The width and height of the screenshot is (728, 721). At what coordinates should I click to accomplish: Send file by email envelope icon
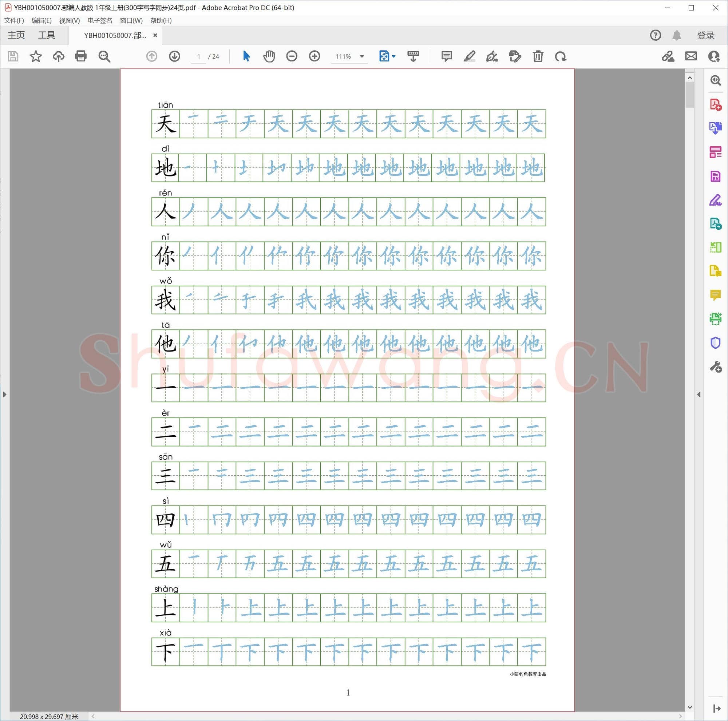(691, 56)
